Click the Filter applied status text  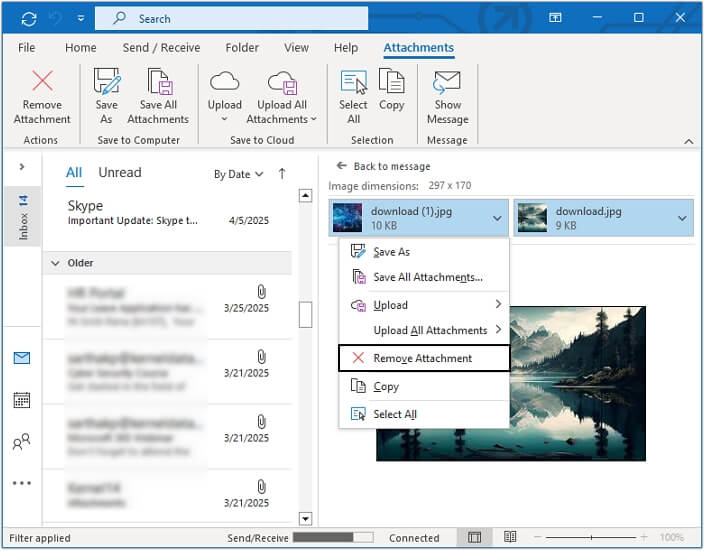pyautogui.click(x=40, y=538)
